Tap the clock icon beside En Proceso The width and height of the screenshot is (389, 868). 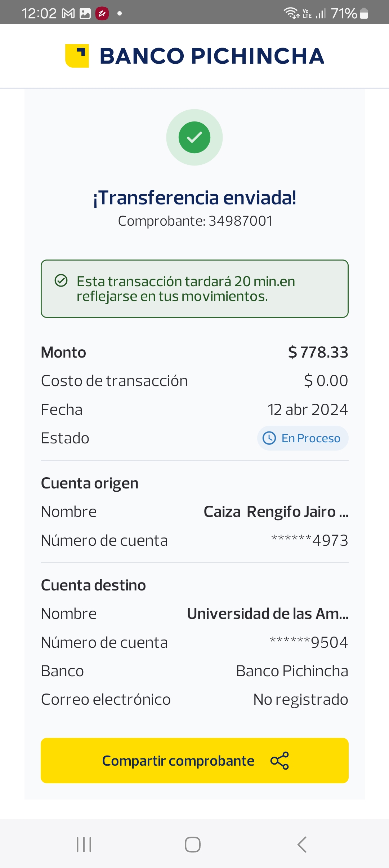tap(269, 438)
